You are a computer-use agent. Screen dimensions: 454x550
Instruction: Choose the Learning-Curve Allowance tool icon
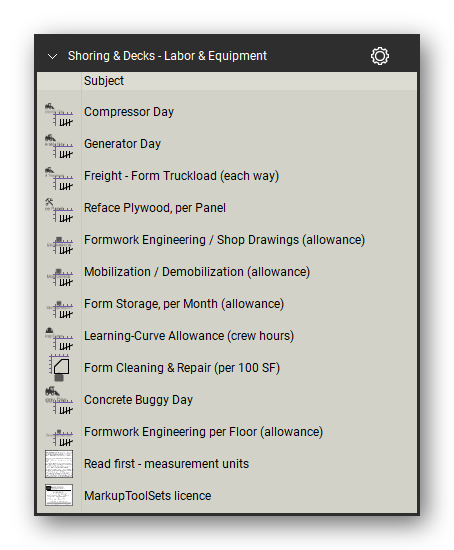coord(59,338)
